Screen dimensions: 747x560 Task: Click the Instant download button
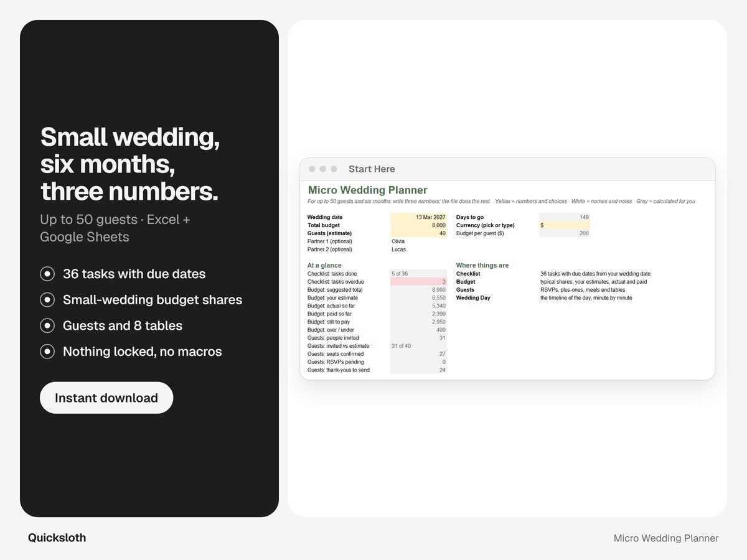coord(106,398)
